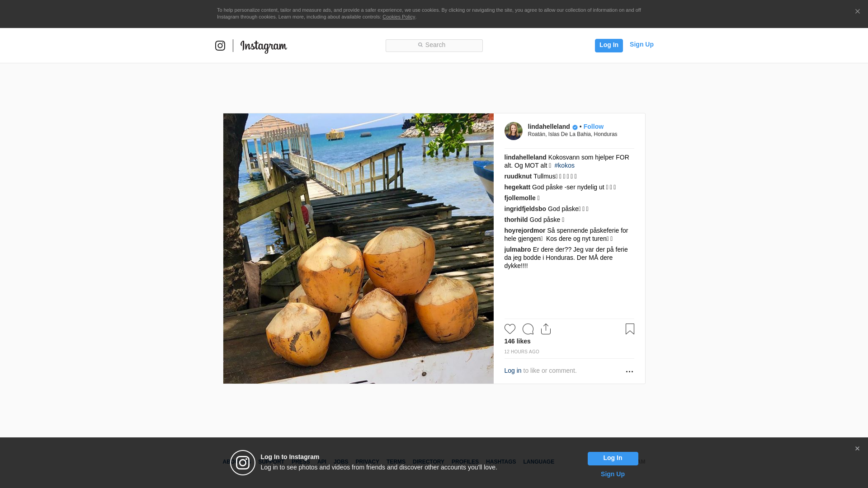Open lindahelleland profile picture
This screenshot has height=488, width=868.
pyautogui.click(x=513, y=131)
